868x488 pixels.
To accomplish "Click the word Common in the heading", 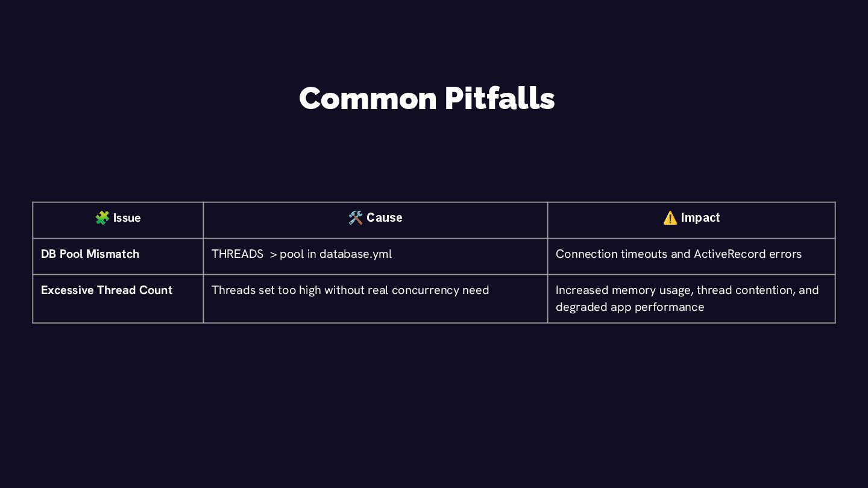I will [368, 98].
